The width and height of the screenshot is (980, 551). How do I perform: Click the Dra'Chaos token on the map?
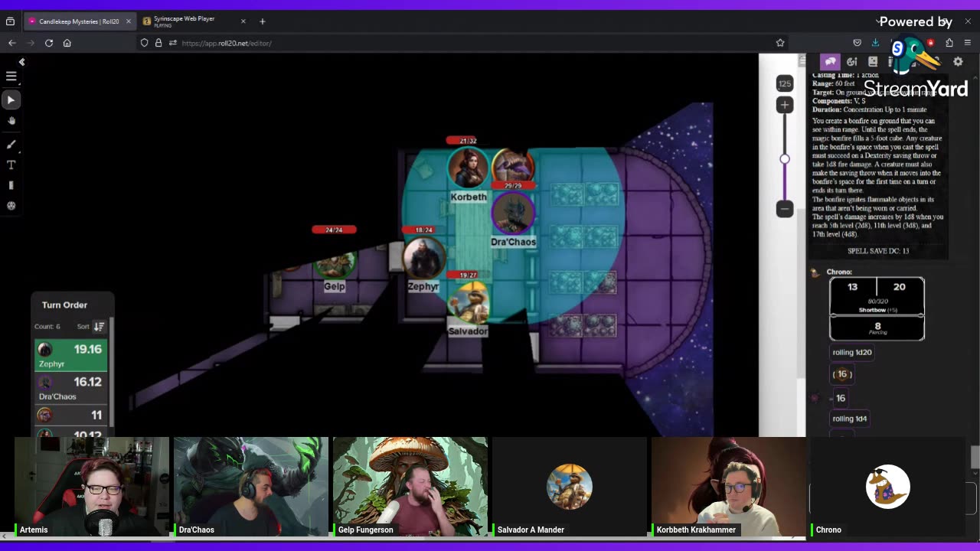point(513,213)
